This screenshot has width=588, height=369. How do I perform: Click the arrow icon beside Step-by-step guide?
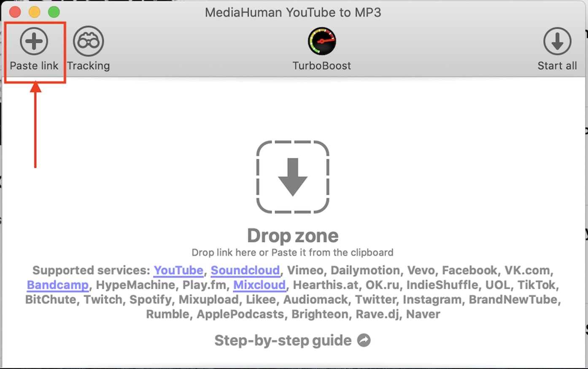point(364,340)
